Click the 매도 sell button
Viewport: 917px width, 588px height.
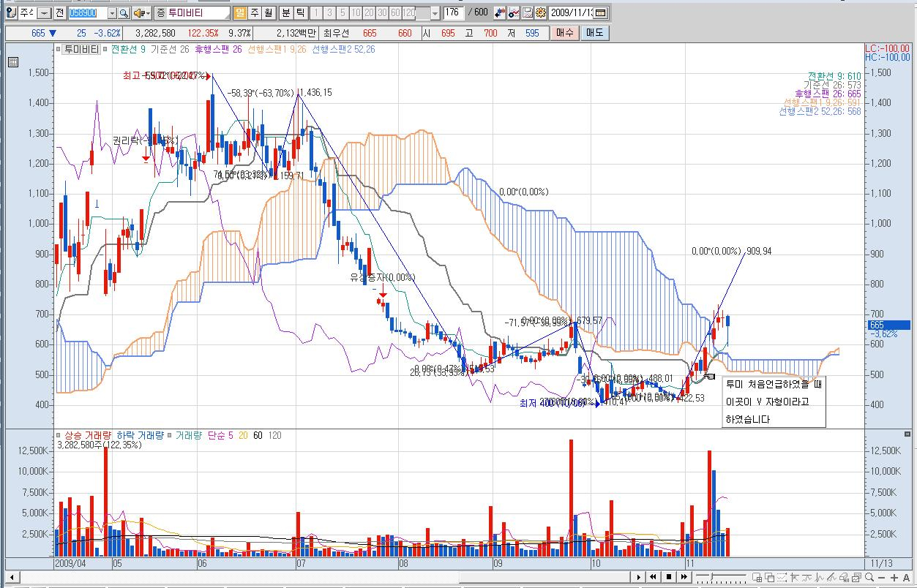(x=594, y=33)
